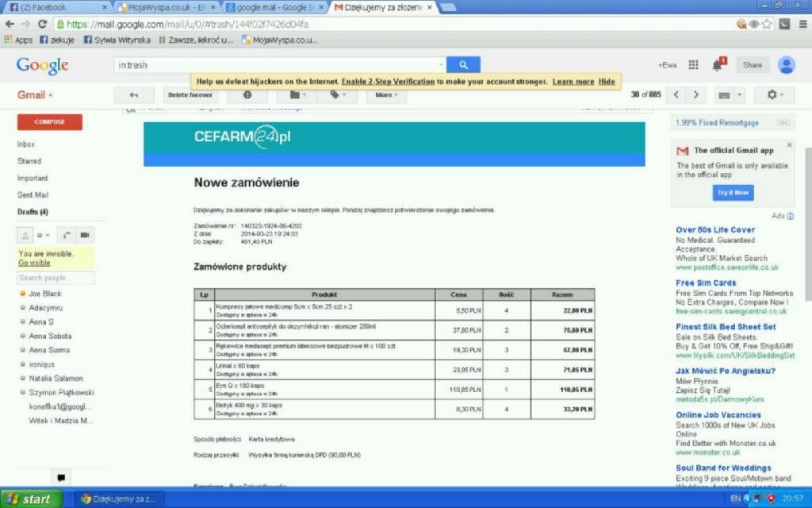Click Chrome taskbar window button
Viewport: 812px width, 508px height.
(121, 498)
